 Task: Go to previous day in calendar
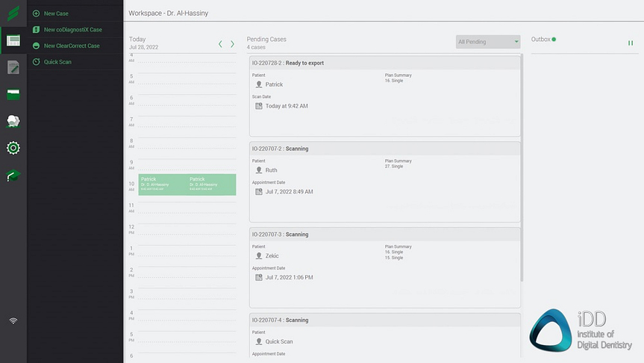(220, 44)
